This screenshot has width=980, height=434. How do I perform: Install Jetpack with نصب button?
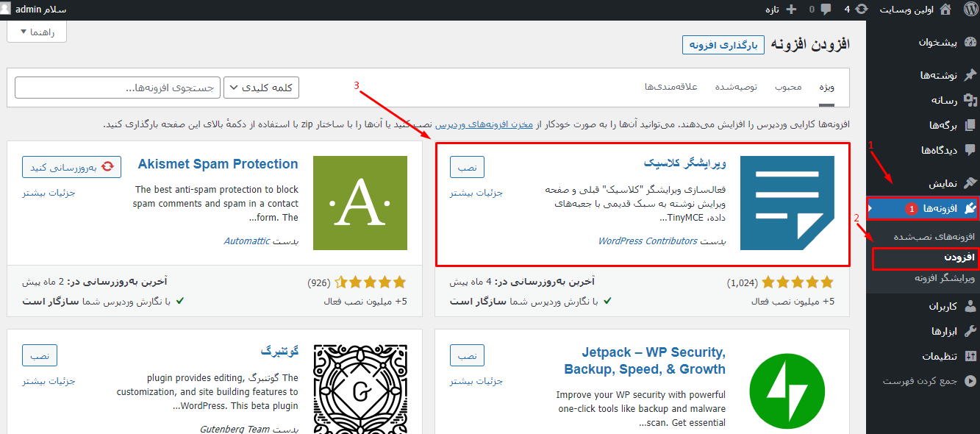467,355
